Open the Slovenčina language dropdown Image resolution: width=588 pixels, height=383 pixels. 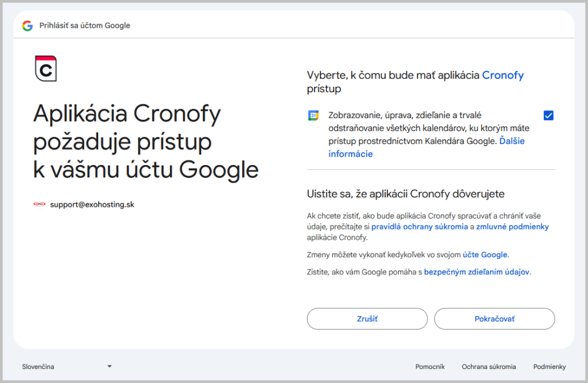65,366
